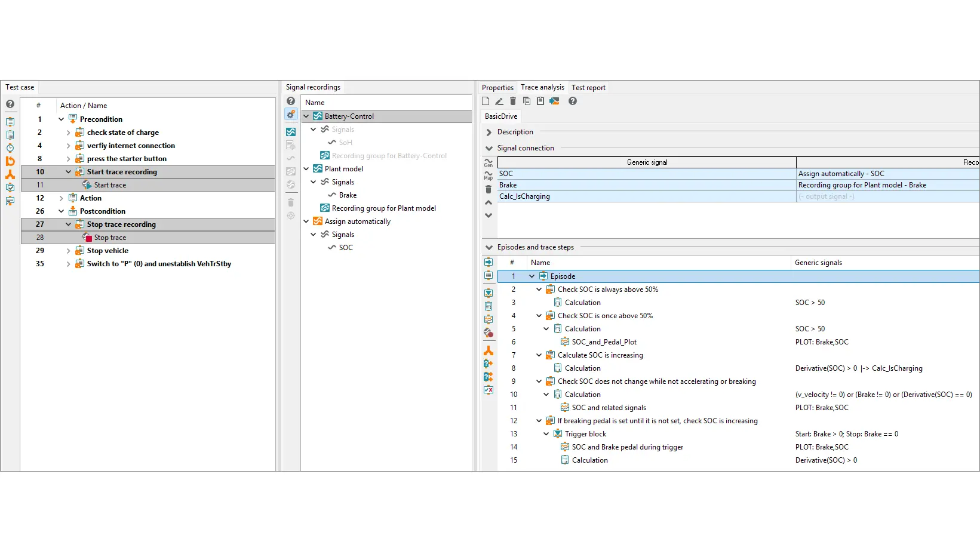Click the comment icon in Test case sidebar

pos(10,201)
